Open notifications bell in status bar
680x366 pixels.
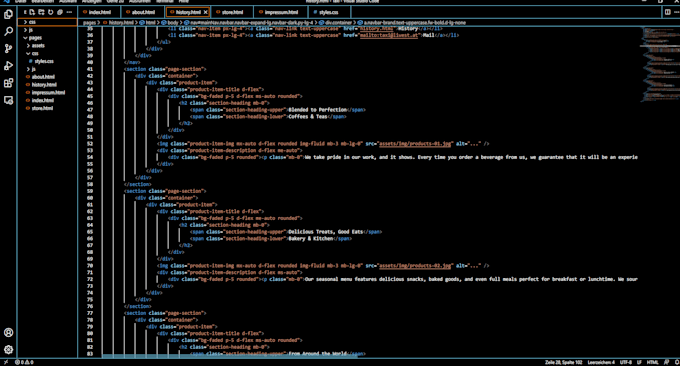point(677,362)
